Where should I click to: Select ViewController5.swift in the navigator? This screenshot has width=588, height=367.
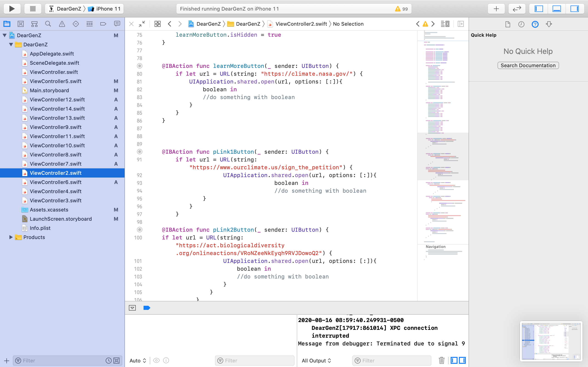click(x=55, y=81)
